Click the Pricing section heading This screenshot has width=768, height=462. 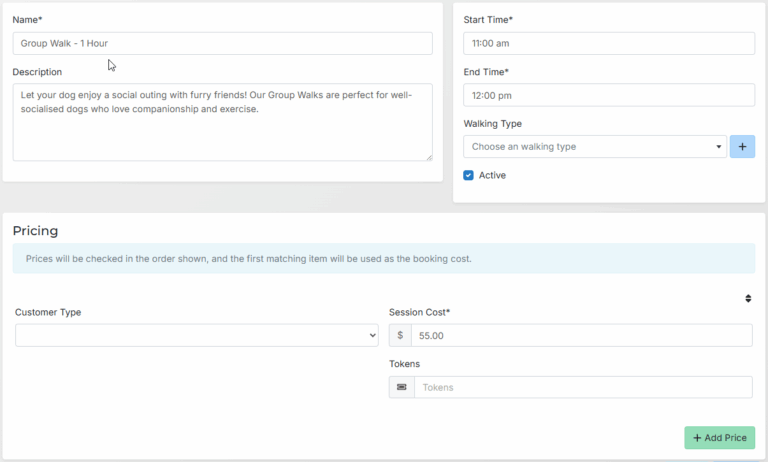tap(36, 231)
